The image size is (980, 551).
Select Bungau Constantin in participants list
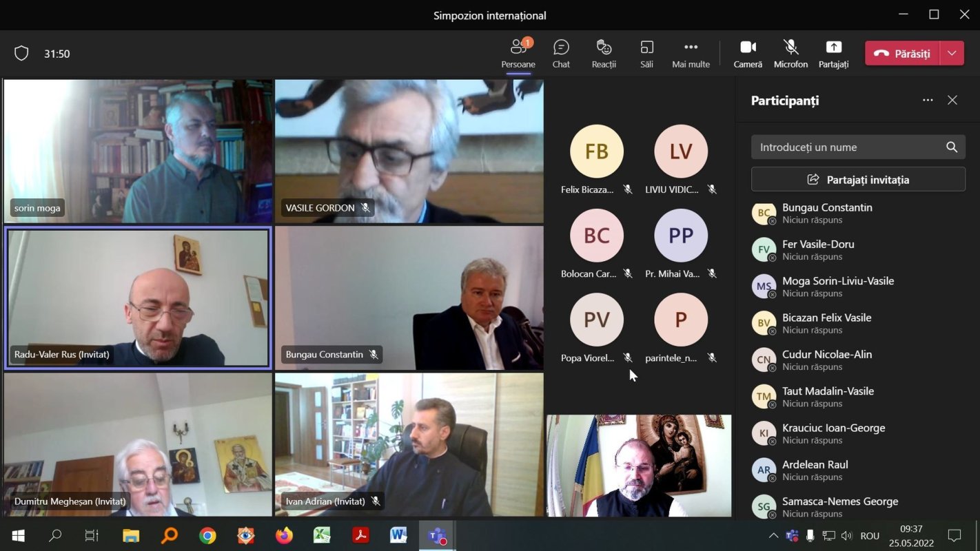827,213
